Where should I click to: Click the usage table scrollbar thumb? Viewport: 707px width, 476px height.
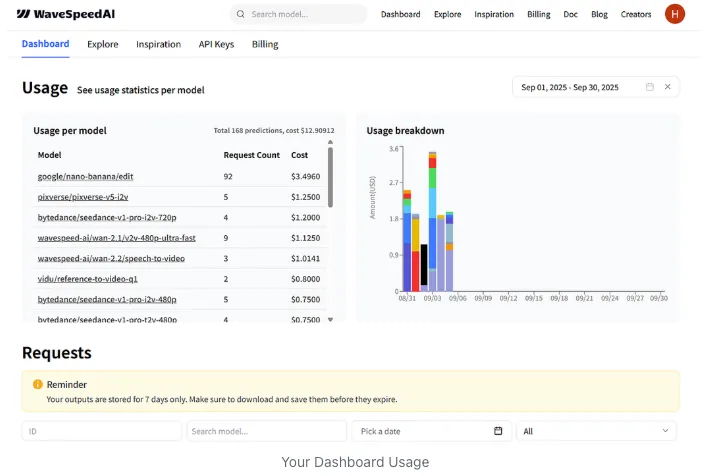coord(331,177)
